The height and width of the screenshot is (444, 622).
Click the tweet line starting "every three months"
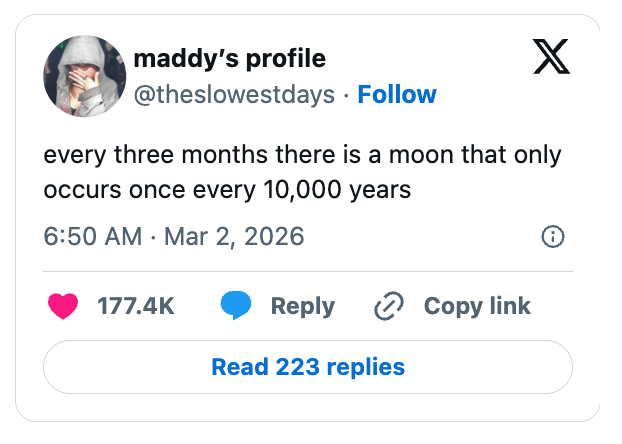(302, 156)
